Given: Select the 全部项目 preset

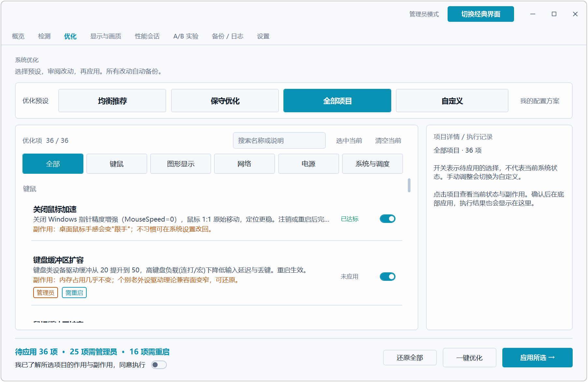Looking at the screenshot, I should (337, 101).
